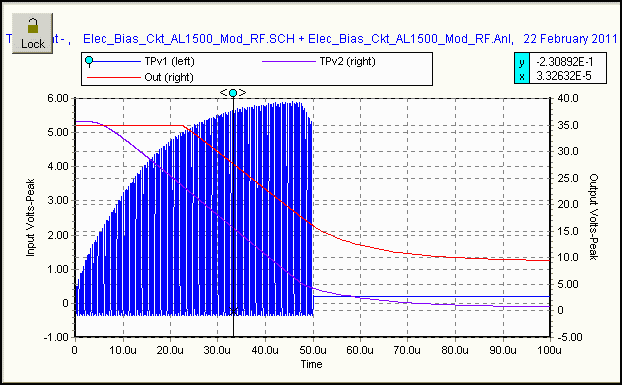The width and height of the screenshot is (622, 385).
Task: Click the cyan marker circle in the legend
Action: pyautogui.click(x=89, y=61)
